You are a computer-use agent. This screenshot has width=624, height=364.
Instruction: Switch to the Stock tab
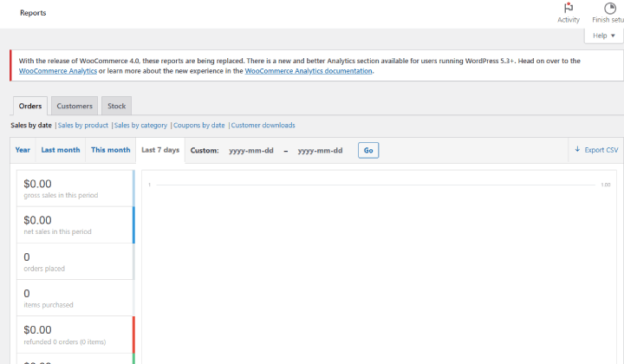pos(117,107)
